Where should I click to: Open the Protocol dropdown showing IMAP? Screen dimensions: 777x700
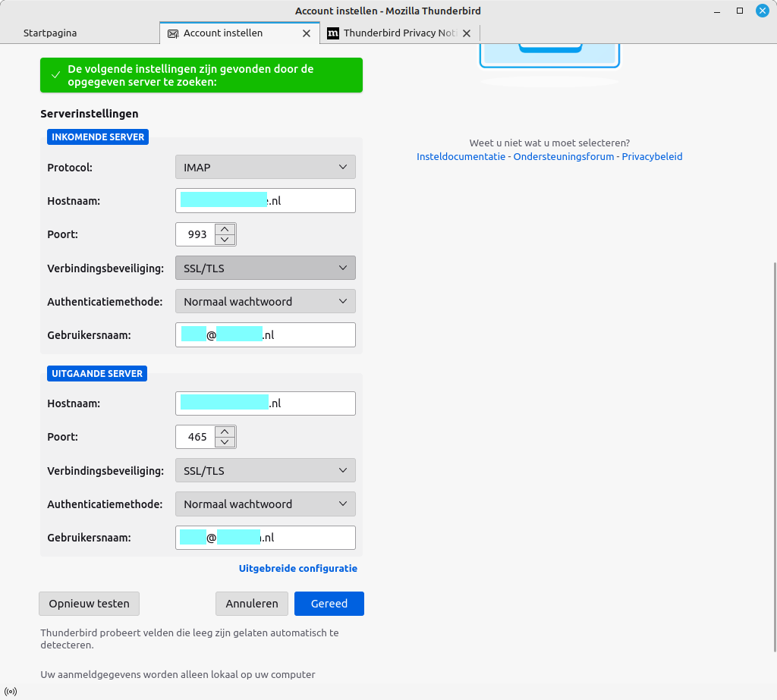pyautogui.click(x=265, y=167)
